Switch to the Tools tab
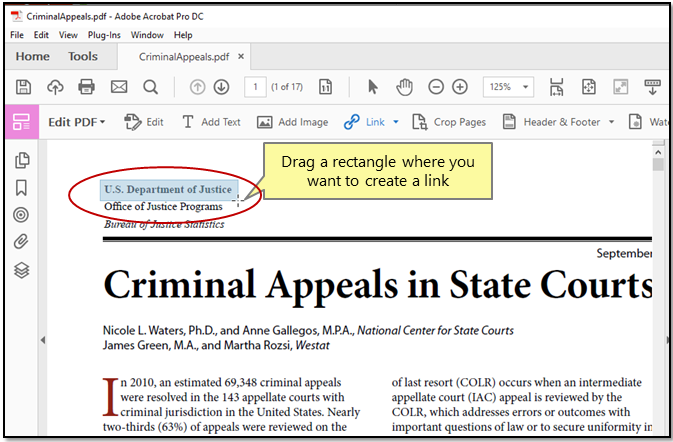 coord(83,56)
